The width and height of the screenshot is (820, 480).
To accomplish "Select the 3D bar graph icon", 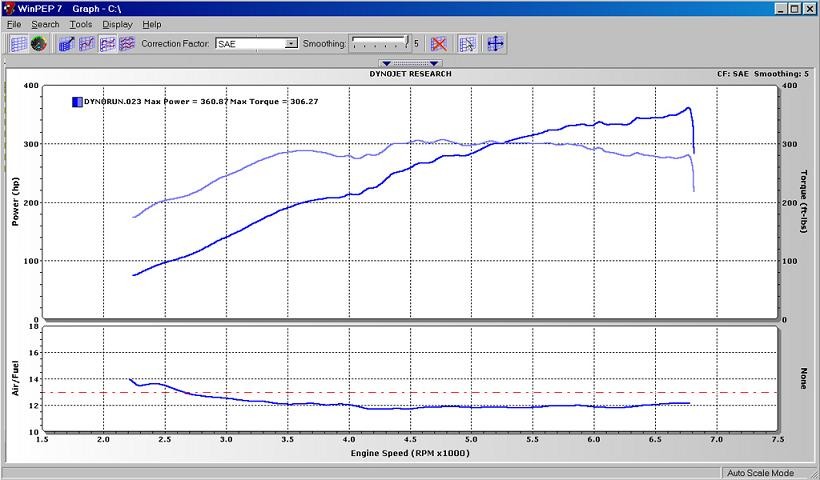I will [66, 44].
